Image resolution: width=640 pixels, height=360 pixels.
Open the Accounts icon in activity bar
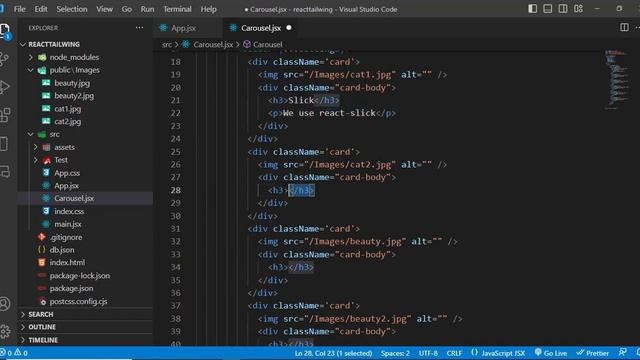pyautogui.click(x=4, y=304)
